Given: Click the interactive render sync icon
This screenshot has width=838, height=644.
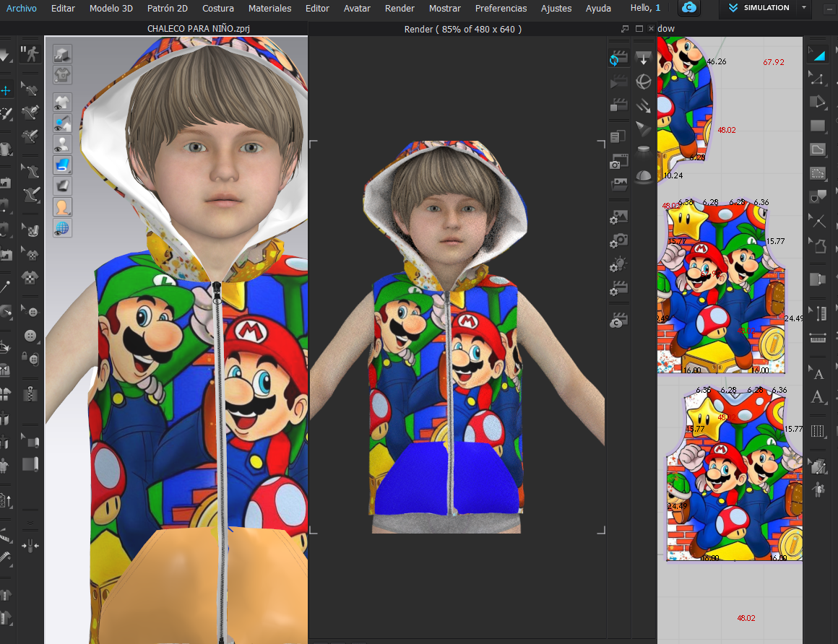Looking at the screenshot, I should (618, 59).
